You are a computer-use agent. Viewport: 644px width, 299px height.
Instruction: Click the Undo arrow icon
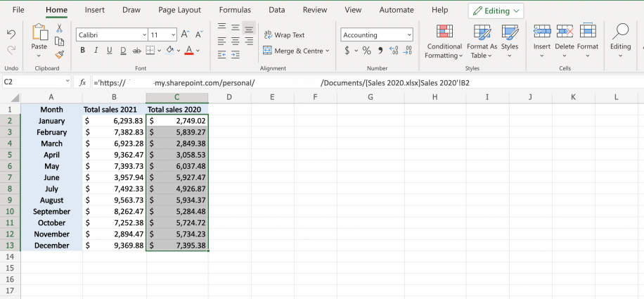pos(11,34)
